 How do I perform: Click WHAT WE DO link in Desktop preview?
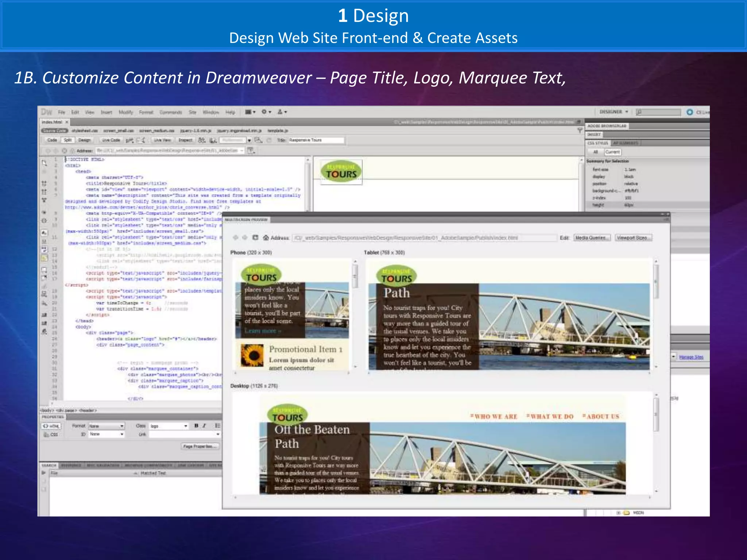click(550, 416)
